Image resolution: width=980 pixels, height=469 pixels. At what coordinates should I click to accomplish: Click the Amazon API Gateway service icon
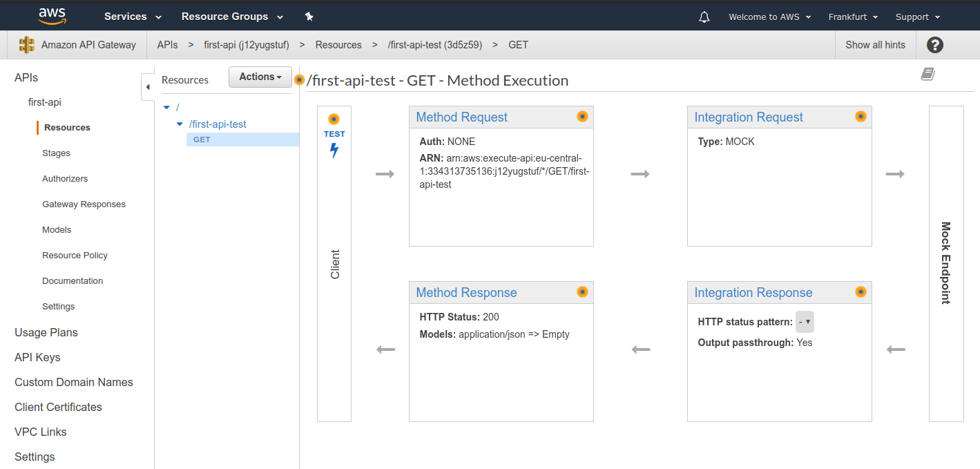27,45
